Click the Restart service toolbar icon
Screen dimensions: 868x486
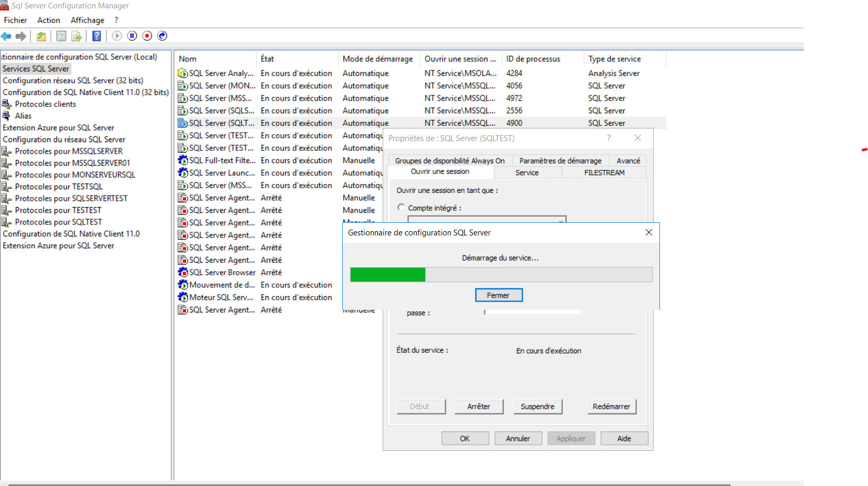pos(162,36)
